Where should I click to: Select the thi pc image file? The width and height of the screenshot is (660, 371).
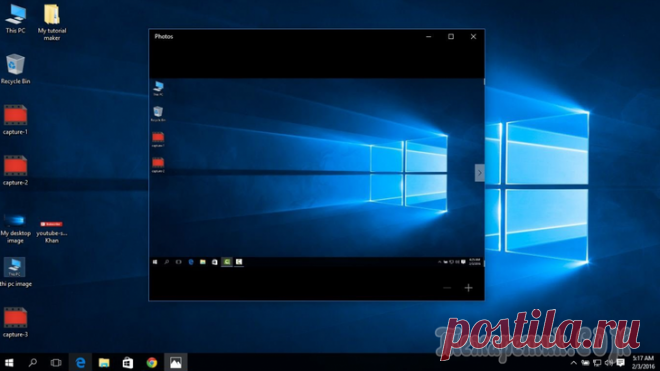coord(16,272)
